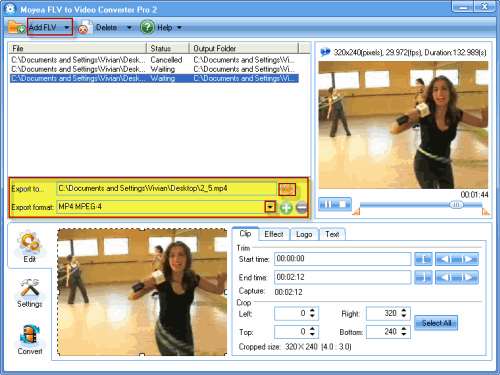Switch to the Logo tab

click(304, 234)
